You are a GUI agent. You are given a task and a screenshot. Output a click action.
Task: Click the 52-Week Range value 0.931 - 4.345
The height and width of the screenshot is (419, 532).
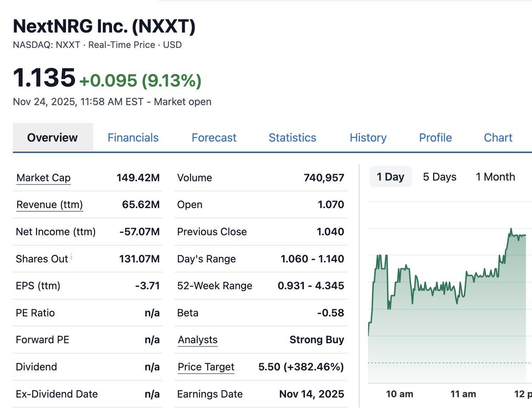(311, 286)
